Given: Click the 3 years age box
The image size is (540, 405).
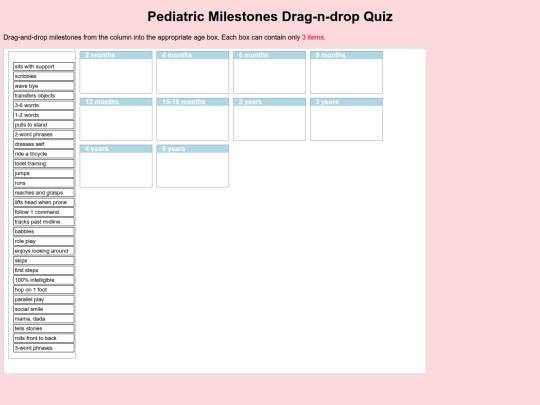Looking at the screenshot, I should (x=346, y=119).
